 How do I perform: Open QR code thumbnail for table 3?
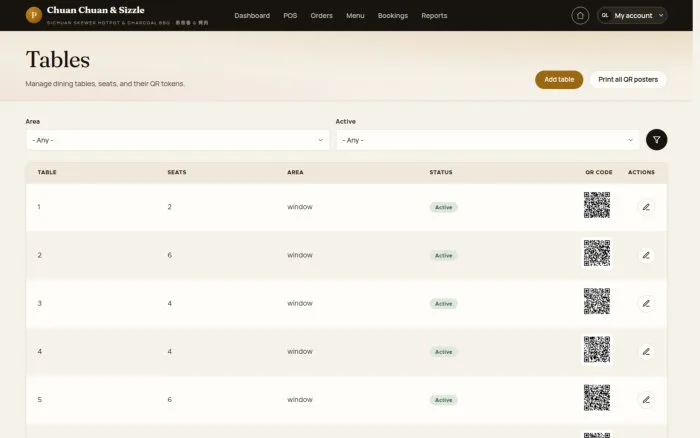click(x=596, y=301)
